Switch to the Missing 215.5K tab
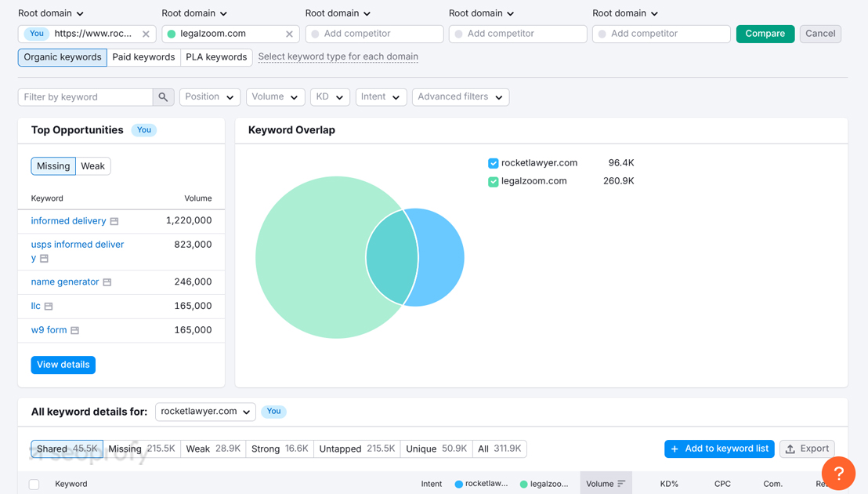Viewport: 868px width, 494px height. pyautogui.click(x=142, y=449)
